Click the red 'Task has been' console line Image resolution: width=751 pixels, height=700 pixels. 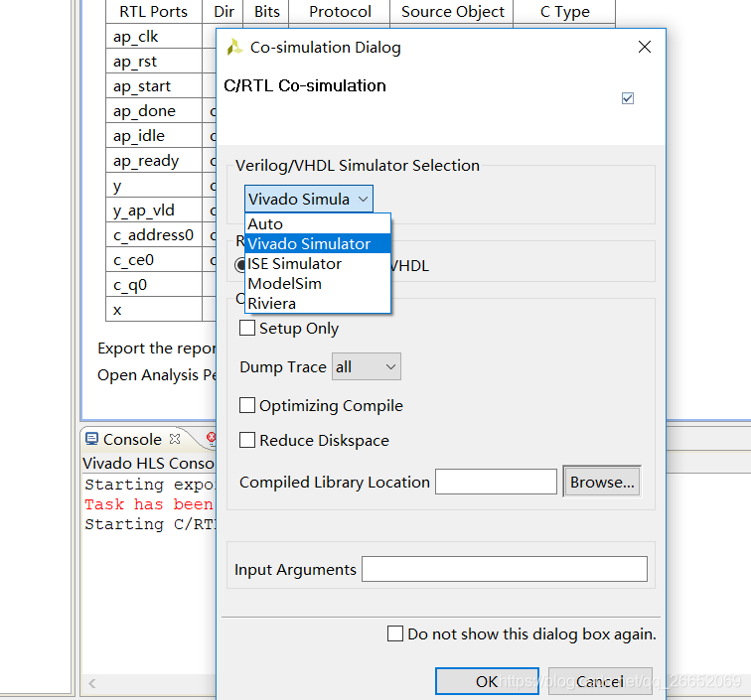click(x=149, y=504)
